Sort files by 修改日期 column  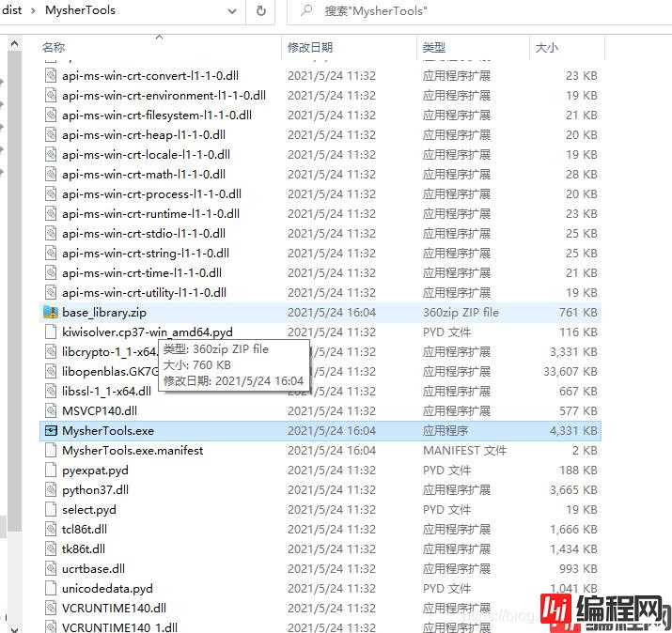pos(310,47)
